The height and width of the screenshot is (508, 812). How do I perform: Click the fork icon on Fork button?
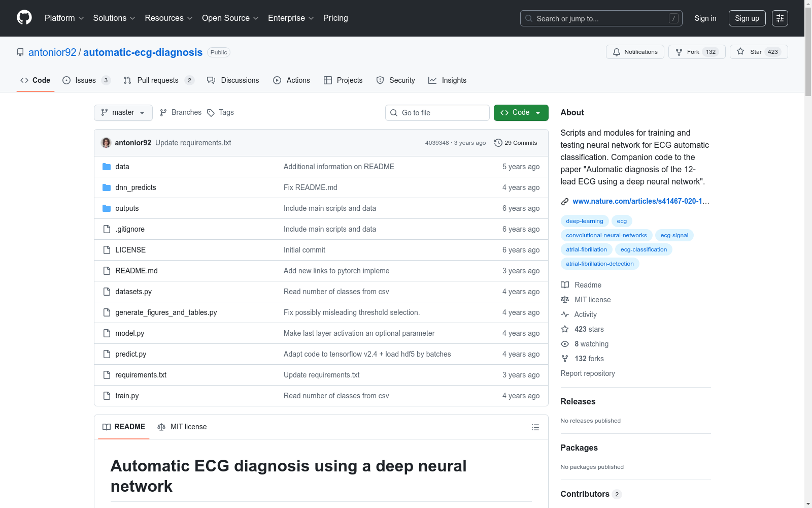tap(679, 52)
